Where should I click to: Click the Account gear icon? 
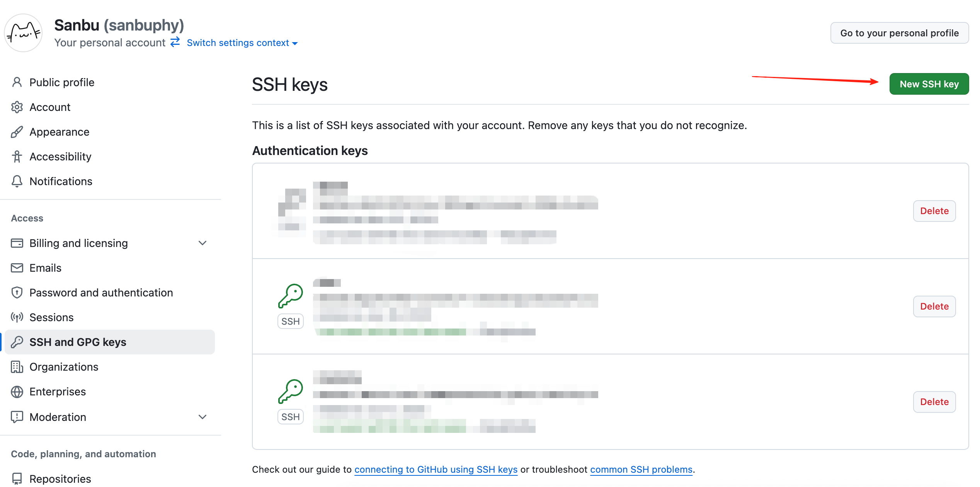pyautogui.click(x=17, y=107)
